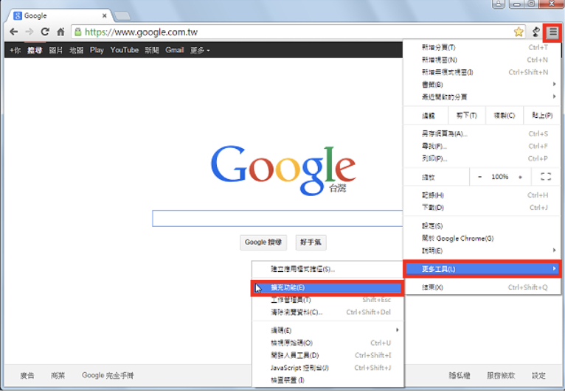Open the 隱私權 footer link
This screenshot has width=565, height=392.
coord(459,376)
